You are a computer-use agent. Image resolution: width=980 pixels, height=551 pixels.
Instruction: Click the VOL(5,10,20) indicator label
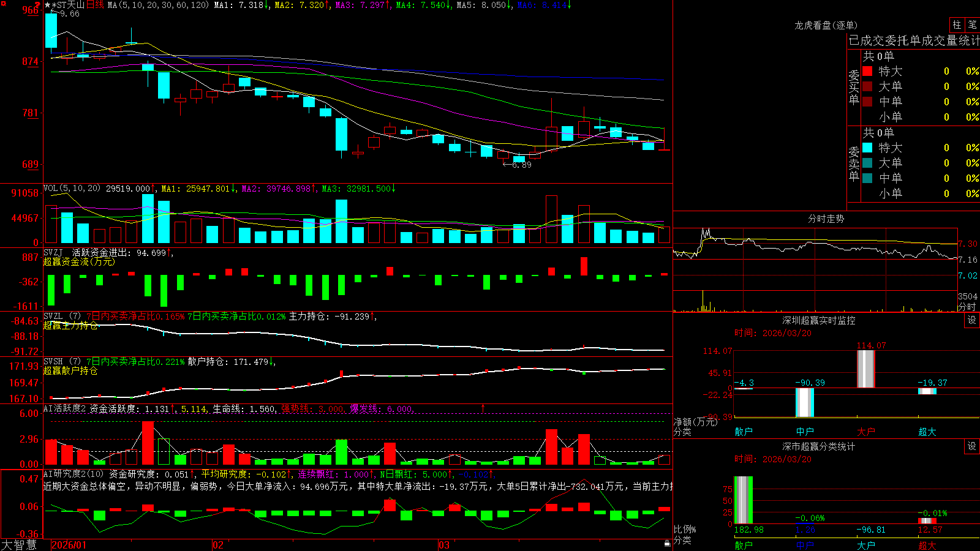72,189
